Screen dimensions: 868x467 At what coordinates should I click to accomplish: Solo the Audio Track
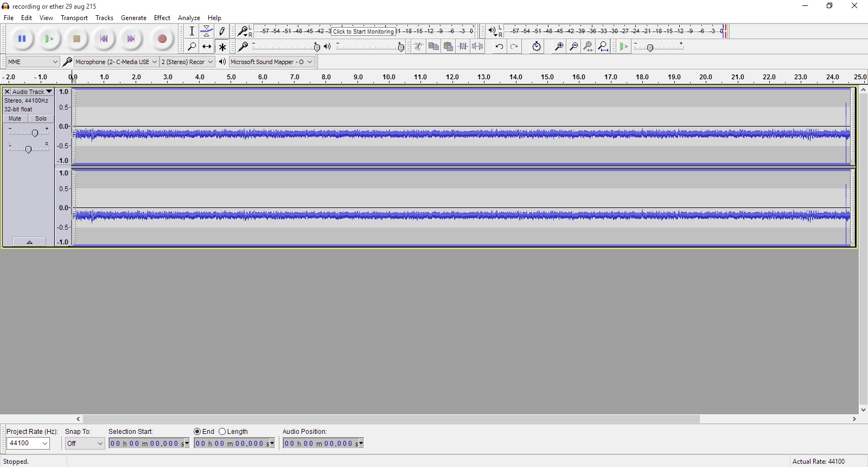(41, 118)
